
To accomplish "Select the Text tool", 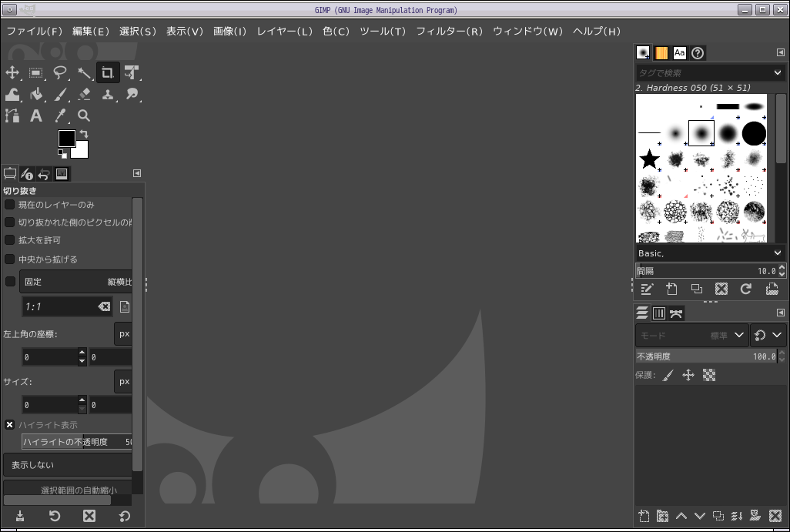I will coord(35,116).
